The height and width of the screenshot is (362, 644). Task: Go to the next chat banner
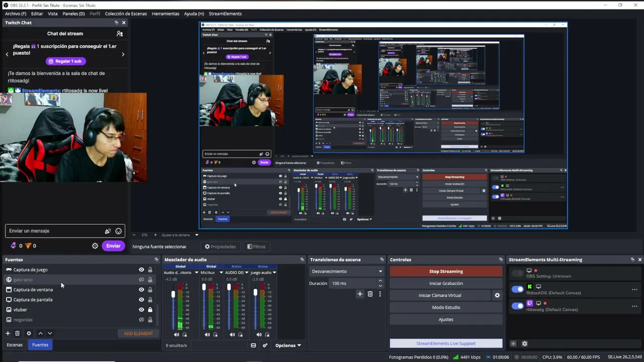pyautogui.click(x=123, y=54)
